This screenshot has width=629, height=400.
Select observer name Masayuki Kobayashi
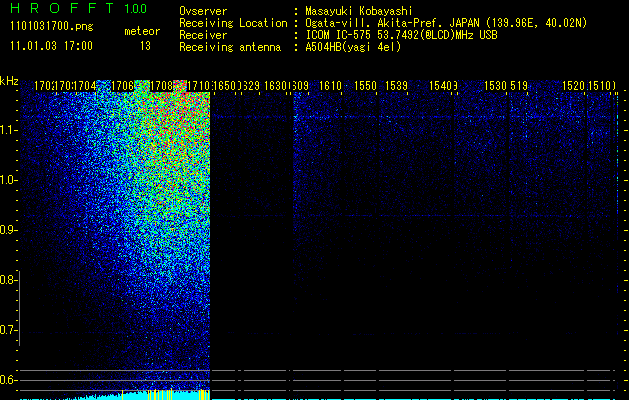[359, 11]
